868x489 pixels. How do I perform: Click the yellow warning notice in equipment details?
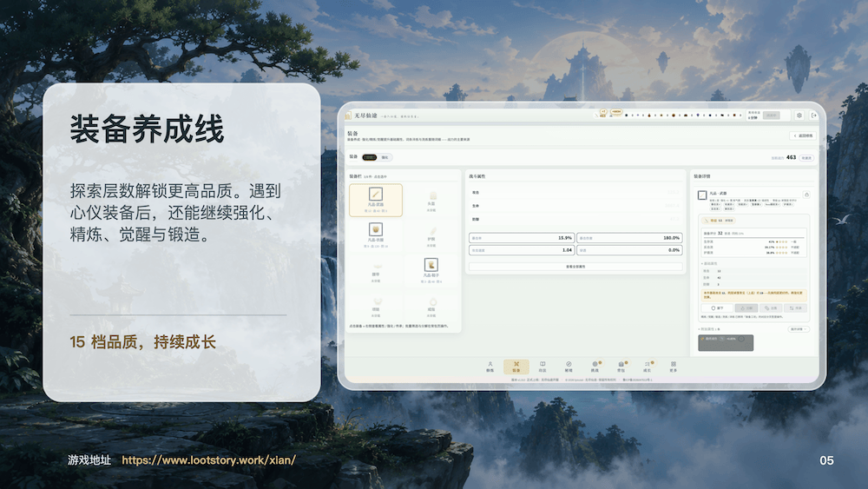[x=754, y=294]
